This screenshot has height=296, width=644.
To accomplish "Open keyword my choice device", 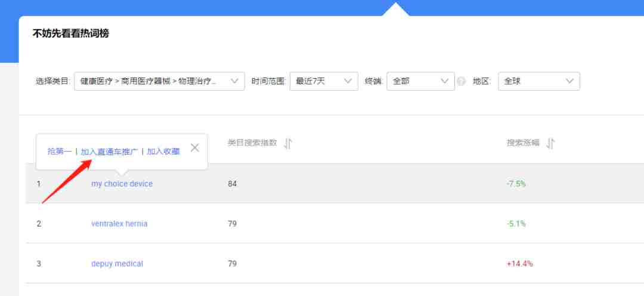I will click(x=122, y=184).
